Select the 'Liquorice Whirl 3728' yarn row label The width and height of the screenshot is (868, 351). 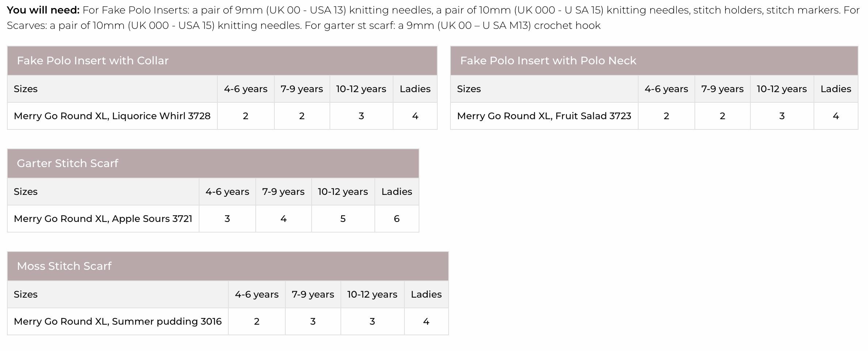click(112, 116)
